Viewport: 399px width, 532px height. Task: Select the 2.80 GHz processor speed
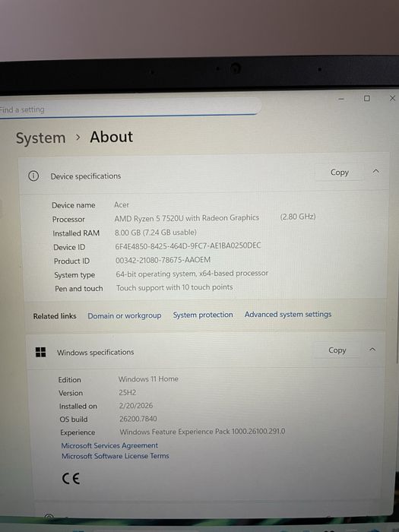click(298, 217)
